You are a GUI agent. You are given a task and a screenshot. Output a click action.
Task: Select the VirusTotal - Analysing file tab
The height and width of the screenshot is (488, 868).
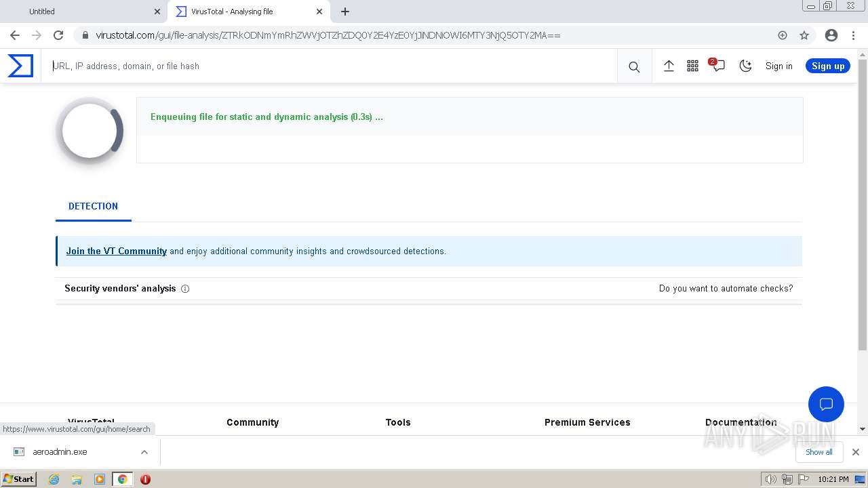(249, 12)
